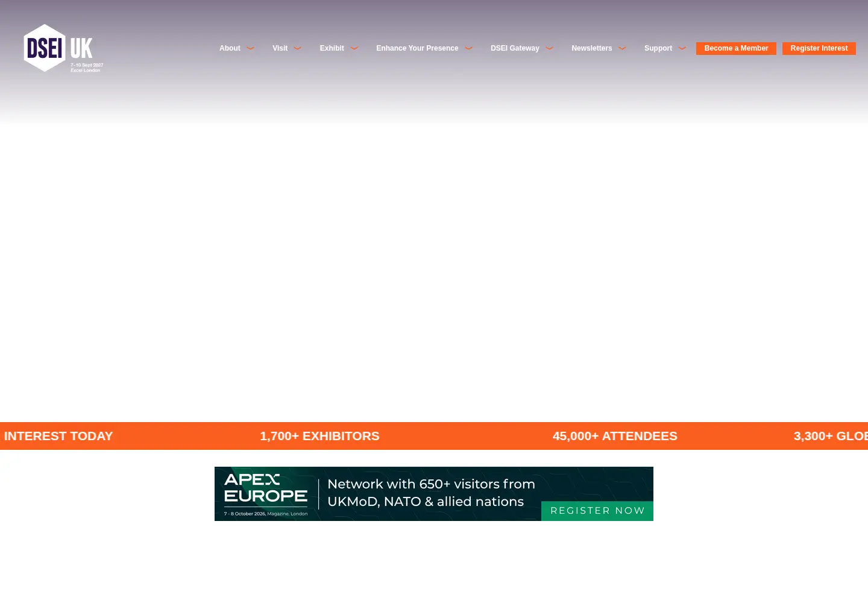Click the Register Interest button
Image resolution: width=868 pixels, height=603 pixels.
coord(819,48)
